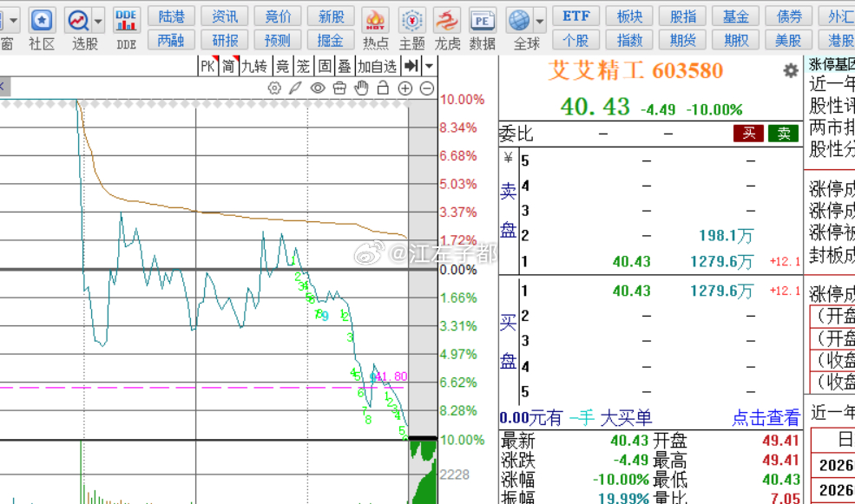Toggle the 九转 indicator
This screenshot has height=504, width=855.
[x=254, y=67]
